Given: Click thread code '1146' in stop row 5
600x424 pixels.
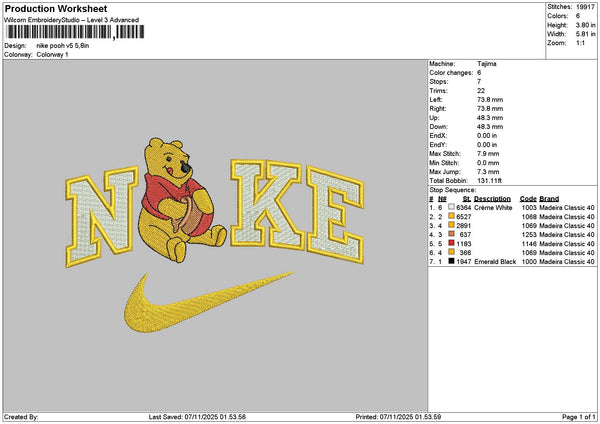Looking at the screenshot, I should (529, 244).
